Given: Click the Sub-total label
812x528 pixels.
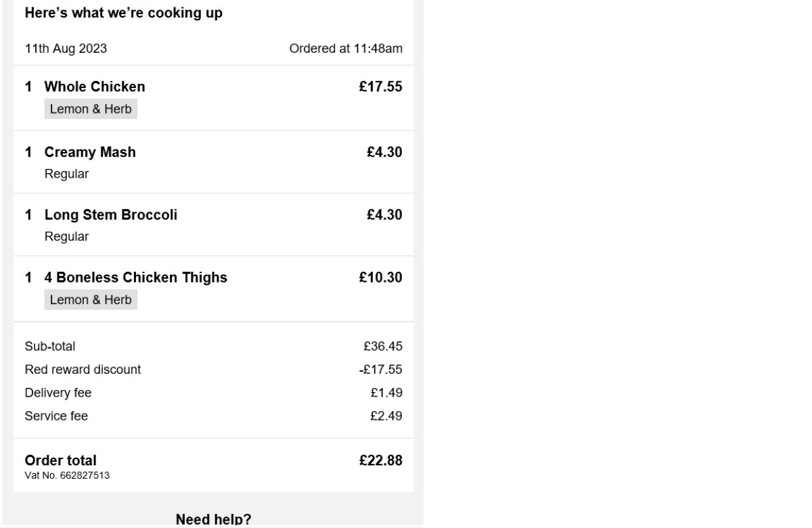Looking at the screenshot, I should pos(50,347).
